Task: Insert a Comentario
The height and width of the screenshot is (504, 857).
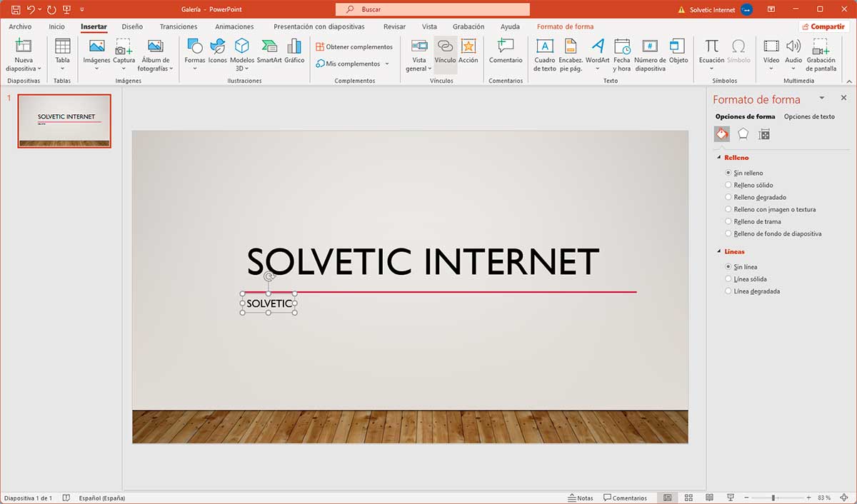Action: pyautogui.click(x=506, y=51)
